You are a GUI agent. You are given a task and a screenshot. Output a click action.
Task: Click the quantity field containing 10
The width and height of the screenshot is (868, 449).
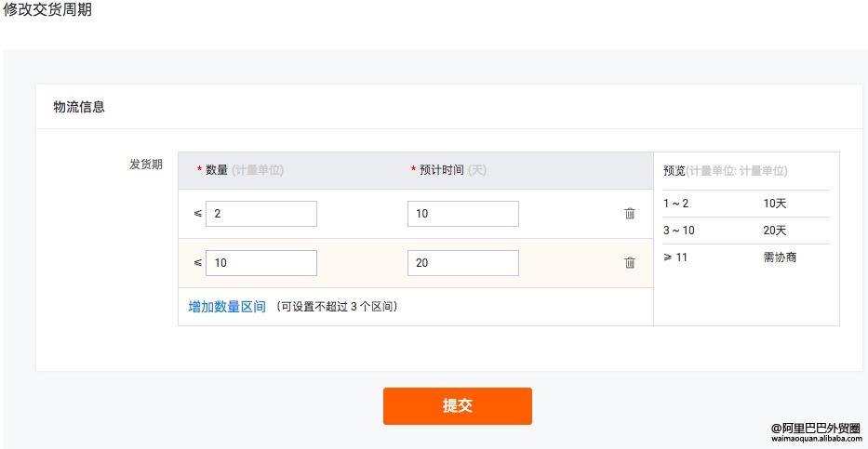coord(261,263)
